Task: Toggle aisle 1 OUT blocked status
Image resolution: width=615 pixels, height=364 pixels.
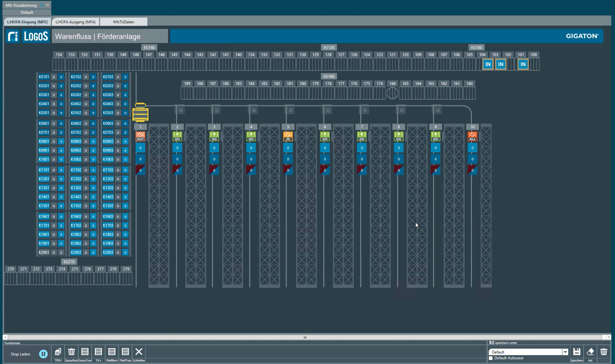Action: coord(140,136)
